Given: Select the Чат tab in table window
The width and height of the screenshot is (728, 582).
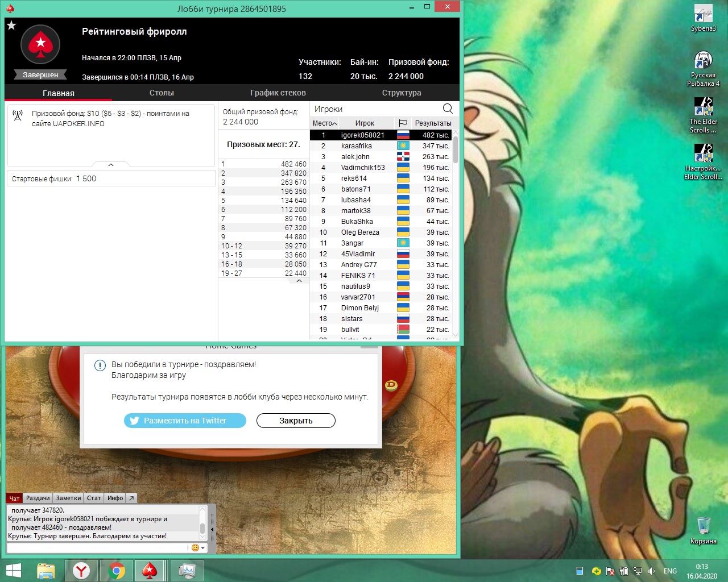Looking at the screenshot, I should coord(14,498).
